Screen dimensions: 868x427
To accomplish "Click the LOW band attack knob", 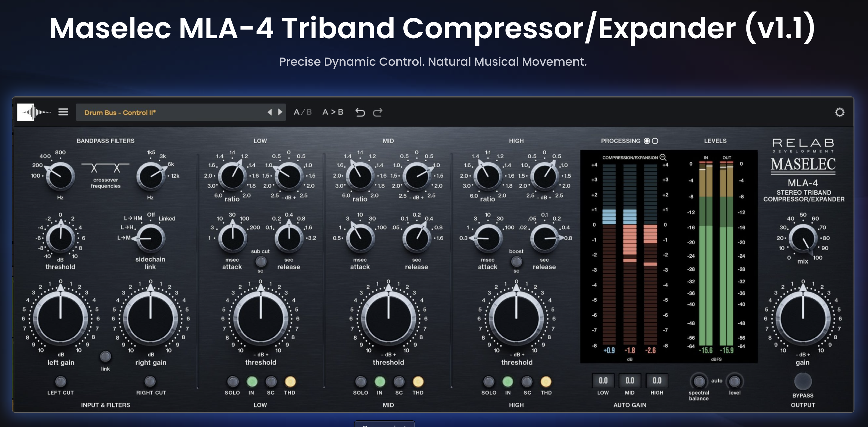I will point(232,238).
